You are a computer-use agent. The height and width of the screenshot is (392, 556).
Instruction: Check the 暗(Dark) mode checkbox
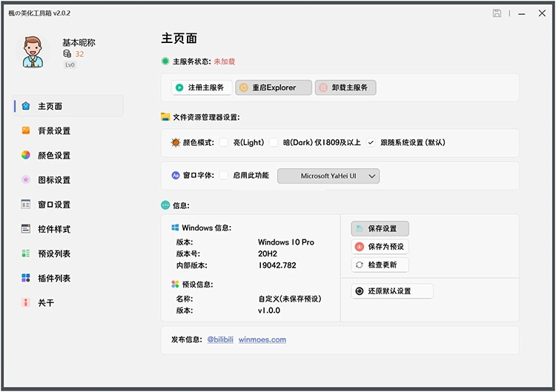[274, 142]
